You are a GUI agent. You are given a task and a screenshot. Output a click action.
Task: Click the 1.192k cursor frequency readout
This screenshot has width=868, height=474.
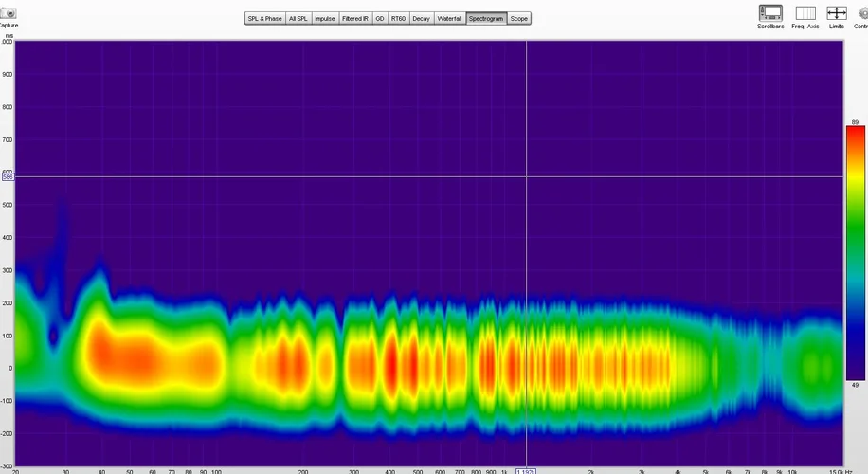pyautogui.click(x=525, y=471)
